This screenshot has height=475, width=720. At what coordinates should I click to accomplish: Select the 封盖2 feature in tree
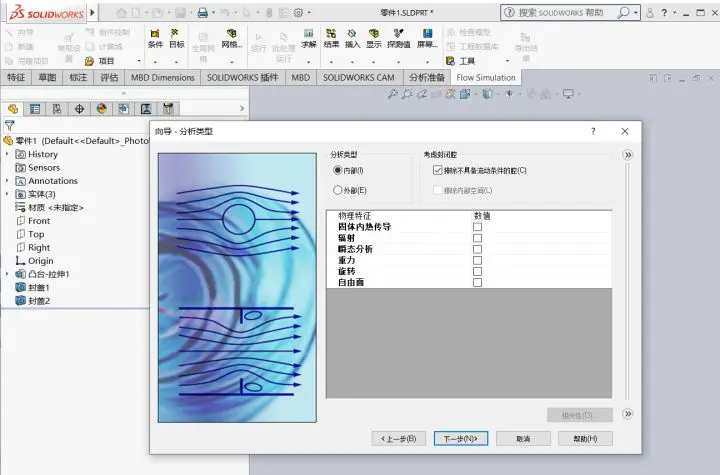pyautogui.click(x=32, y=301)
